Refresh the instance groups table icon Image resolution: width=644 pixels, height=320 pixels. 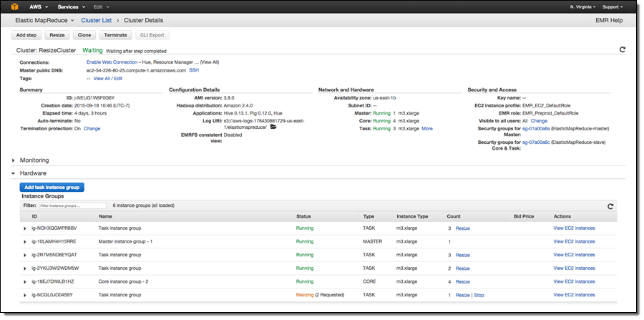coord(610,207)
